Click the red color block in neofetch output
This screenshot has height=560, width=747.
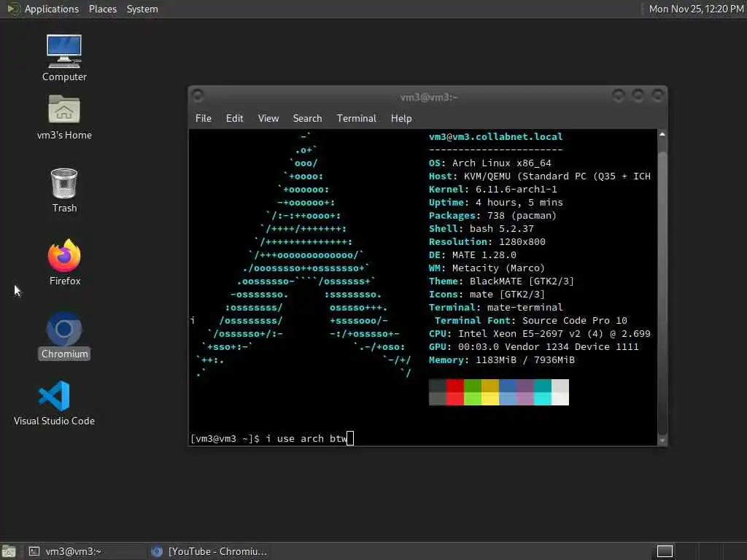click(x=455, y=392)
